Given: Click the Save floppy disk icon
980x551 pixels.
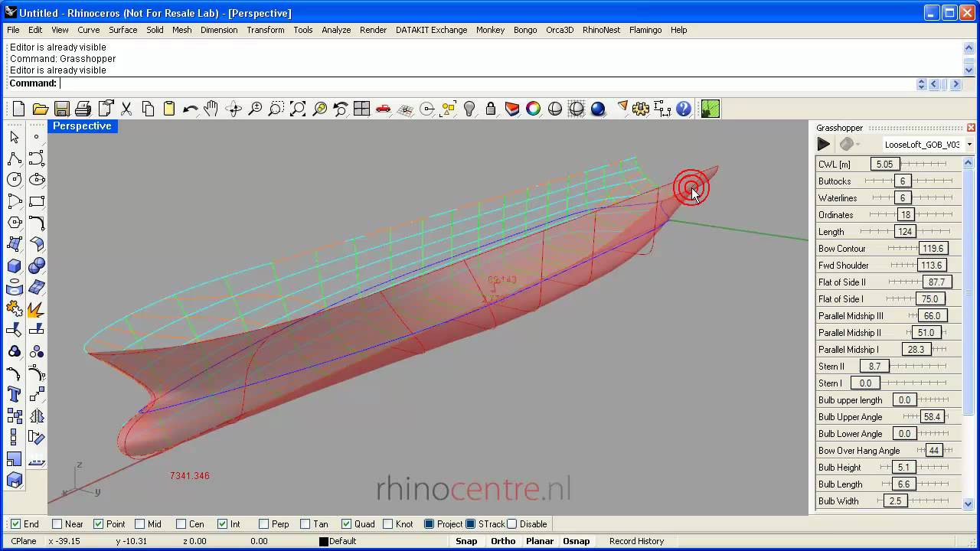Looking at the screenshot, I should 62,109.
